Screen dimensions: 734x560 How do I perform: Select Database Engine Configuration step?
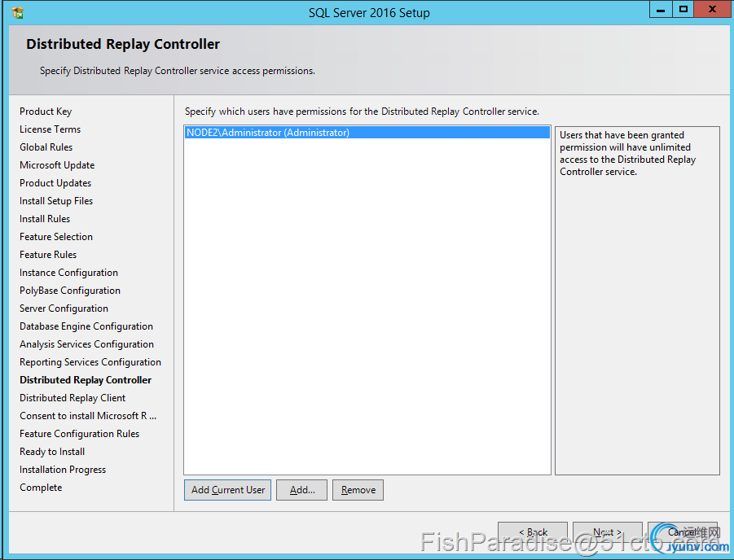point(86,326)
